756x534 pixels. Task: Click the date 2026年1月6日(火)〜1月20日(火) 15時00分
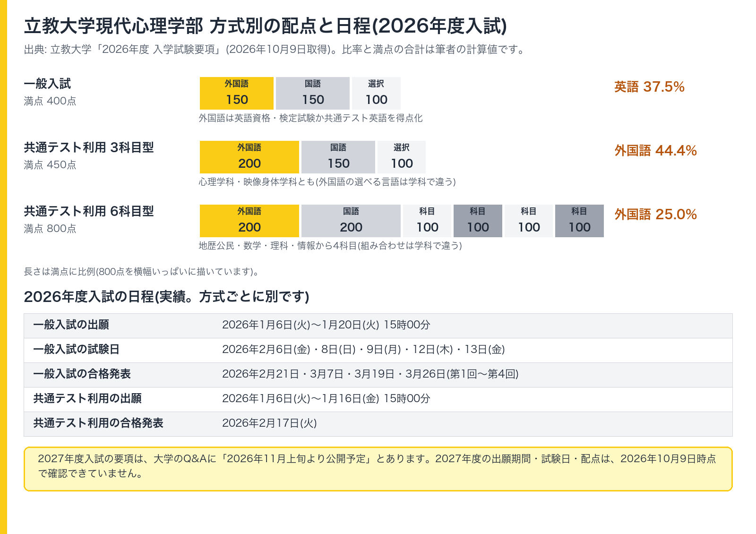pyautogui.click(x=326, y=325)
